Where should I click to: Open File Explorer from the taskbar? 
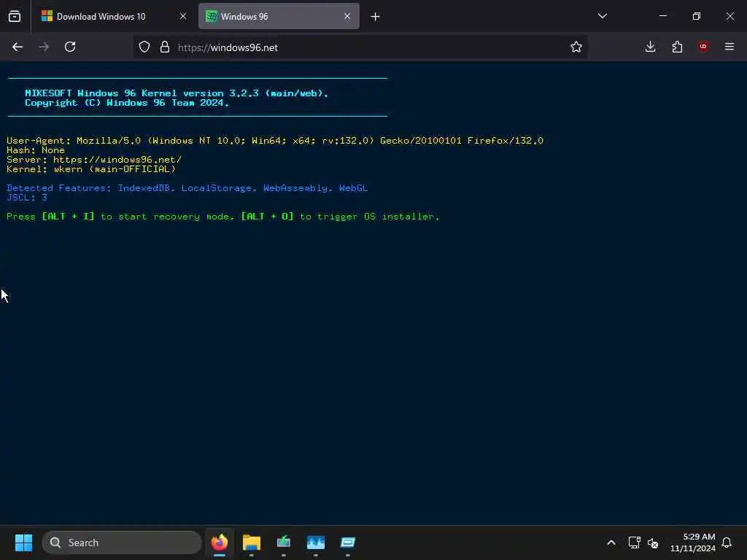click(x=252, y=542)
